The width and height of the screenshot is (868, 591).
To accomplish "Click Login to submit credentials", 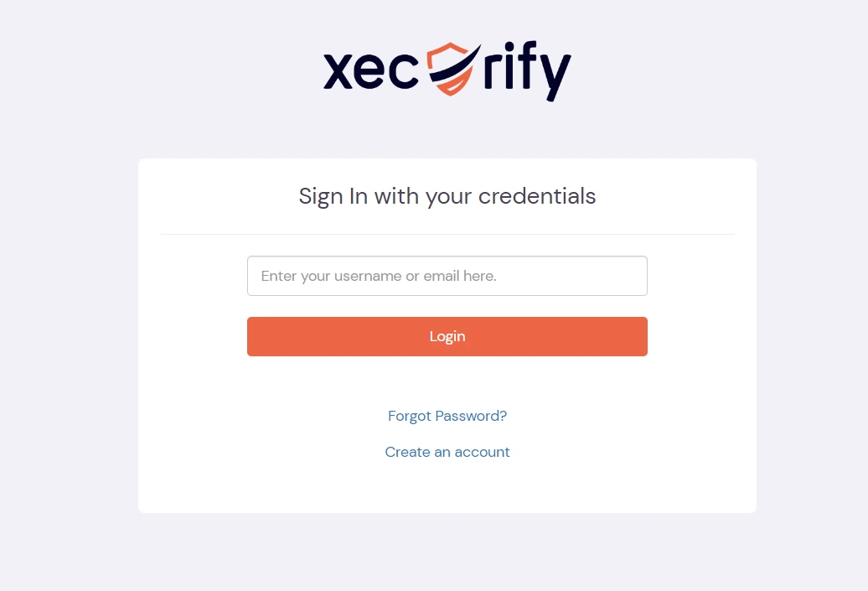I will point(447,336).
